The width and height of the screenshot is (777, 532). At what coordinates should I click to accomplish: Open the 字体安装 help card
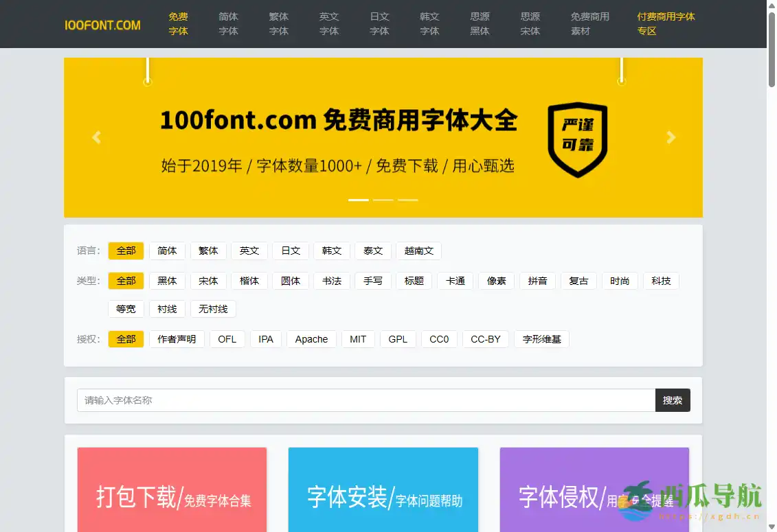(383, 489)
